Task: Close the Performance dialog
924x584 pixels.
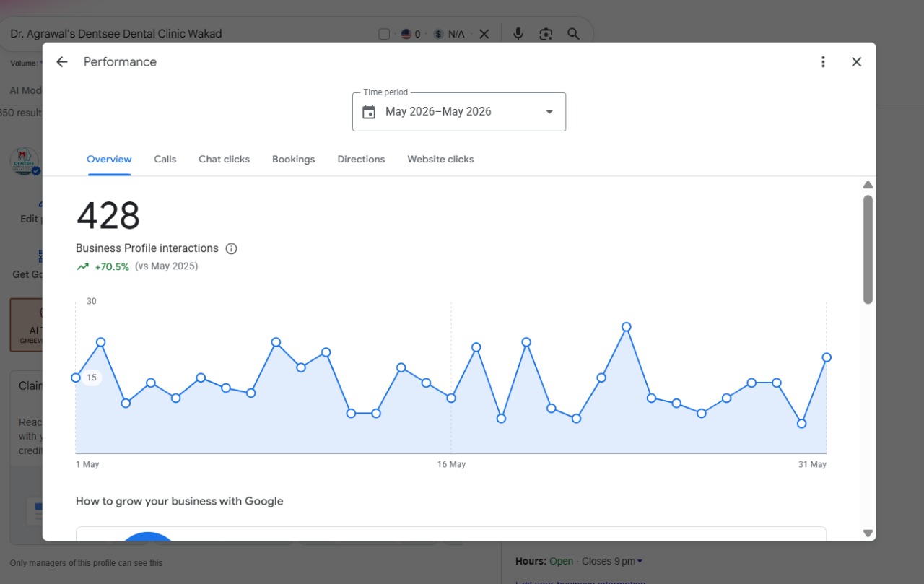Action: point(856,62)
